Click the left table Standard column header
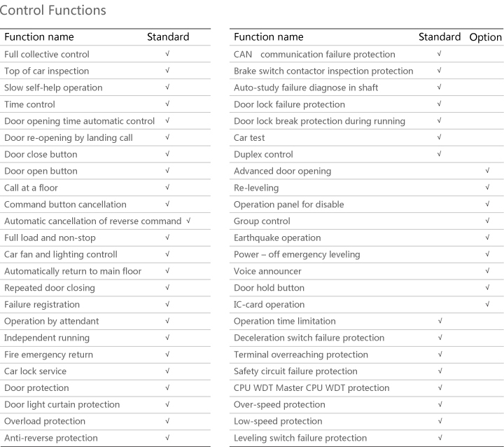The image size is (504, 447). click(168, 37)
